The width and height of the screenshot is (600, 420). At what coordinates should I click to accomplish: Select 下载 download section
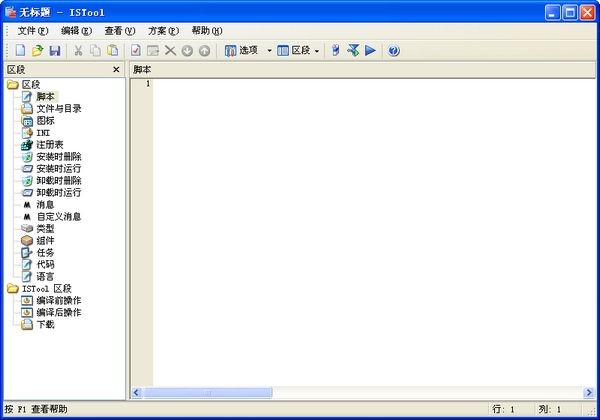46,324
